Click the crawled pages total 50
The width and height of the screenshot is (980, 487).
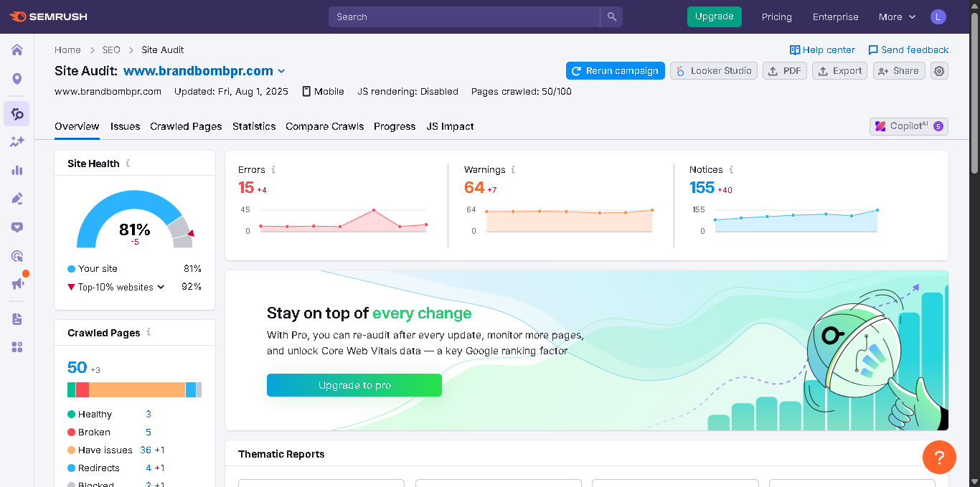(x=77, y=367)
